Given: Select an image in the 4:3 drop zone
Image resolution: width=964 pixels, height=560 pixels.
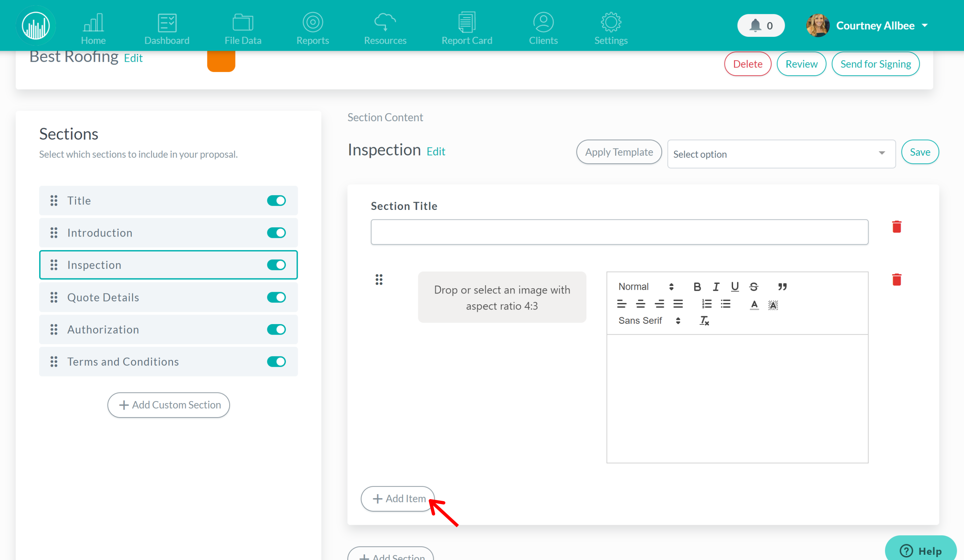Looking at the screenshot, I should click(502, 297).
